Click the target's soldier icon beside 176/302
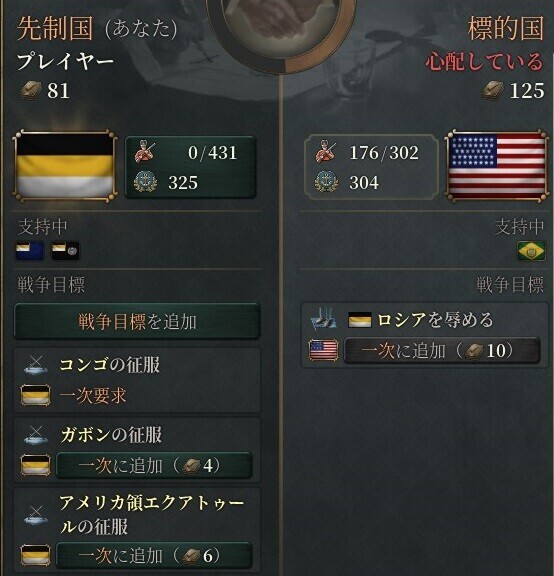 click(325, 151)
